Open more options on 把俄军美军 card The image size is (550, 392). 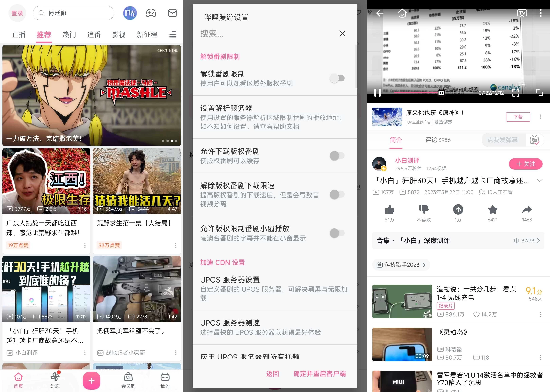click(175, 353)
